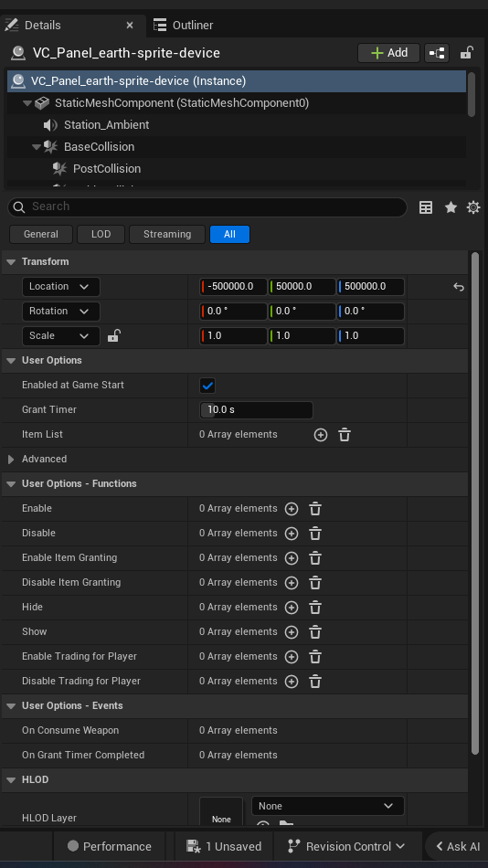Select PostCollision component
The width and height of the screenshot is (488, 868).
107,168
